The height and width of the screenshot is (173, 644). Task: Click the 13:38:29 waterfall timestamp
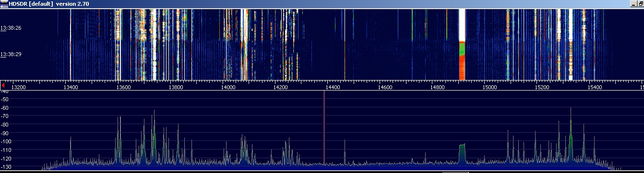(11, 55)
